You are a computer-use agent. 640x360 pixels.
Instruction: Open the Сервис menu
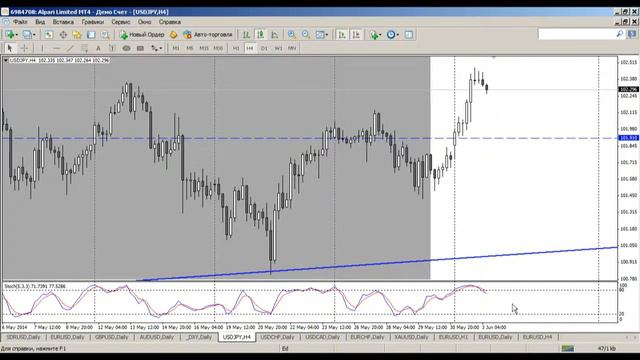tap(121, 22)
